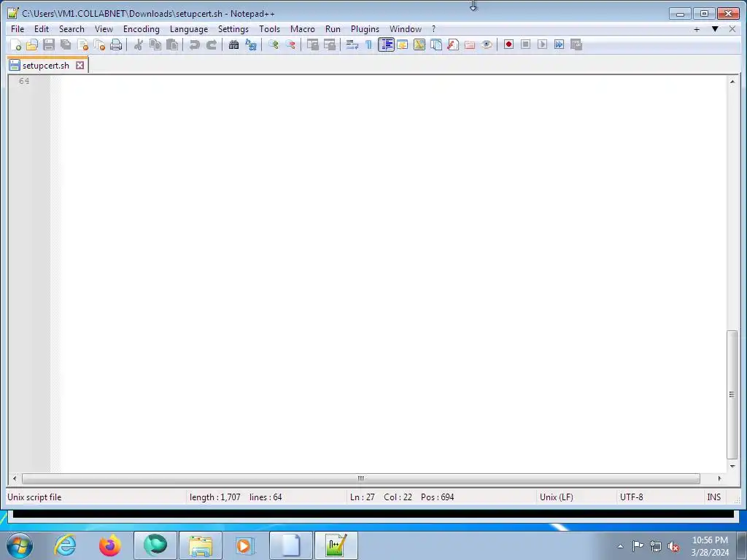Toggle show all characters pilcrow icon
The width and height of the screenshot is (747, 560).
click(368, 44)
